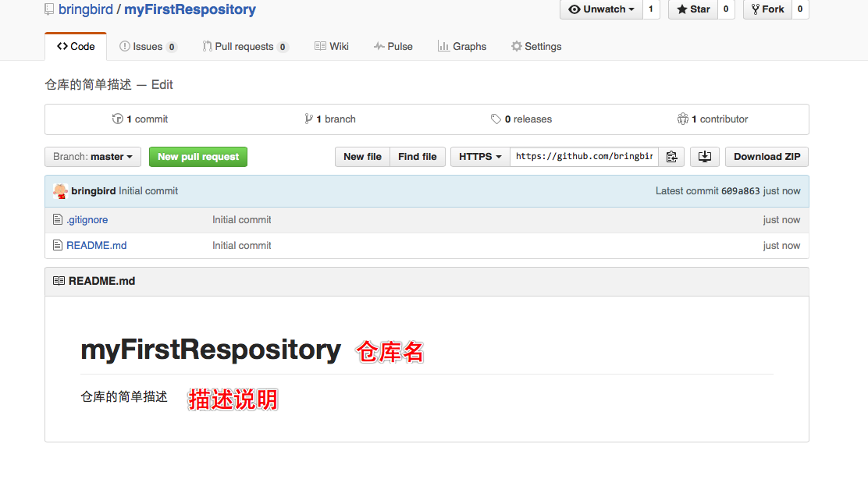This screenshot has height=483, width=868.
Task: Click the New file button
Action: 363,157
